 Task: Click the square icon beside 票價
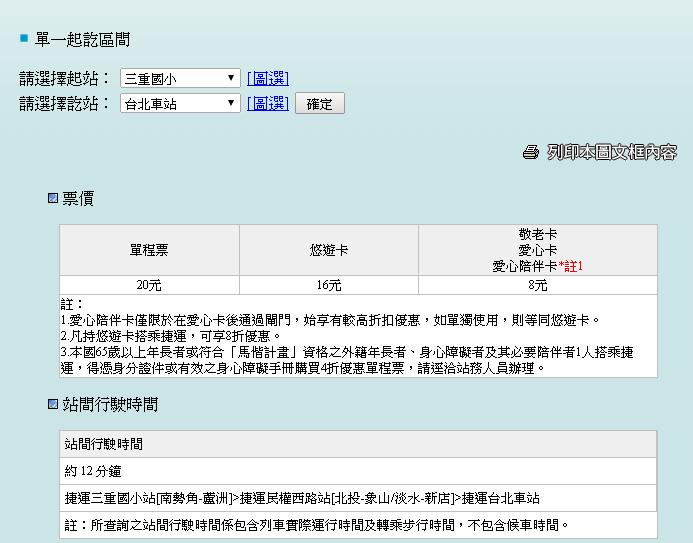[53, 198]
